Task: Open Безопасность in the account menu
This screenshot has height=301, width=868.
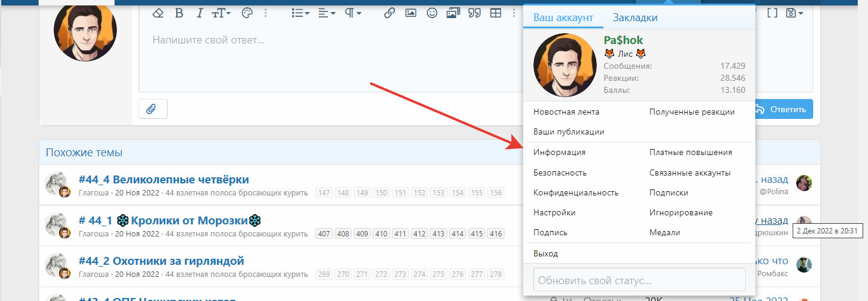Action: click(x=560, y=173)
